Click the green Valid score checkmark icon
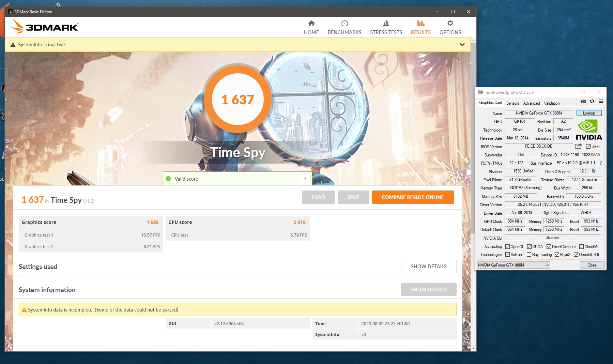Screen dimensions: 613x364 (168, 179)
